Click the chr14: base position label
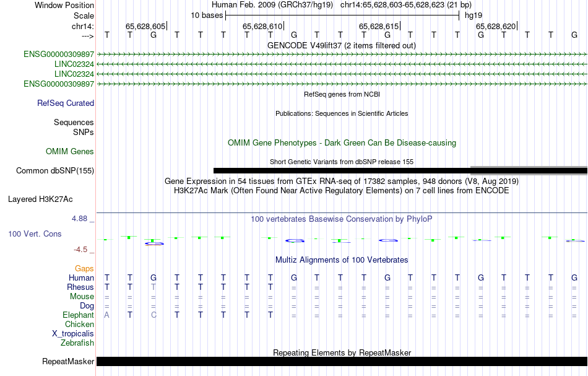This screenshot has height=376, width=588. [83, 26]
